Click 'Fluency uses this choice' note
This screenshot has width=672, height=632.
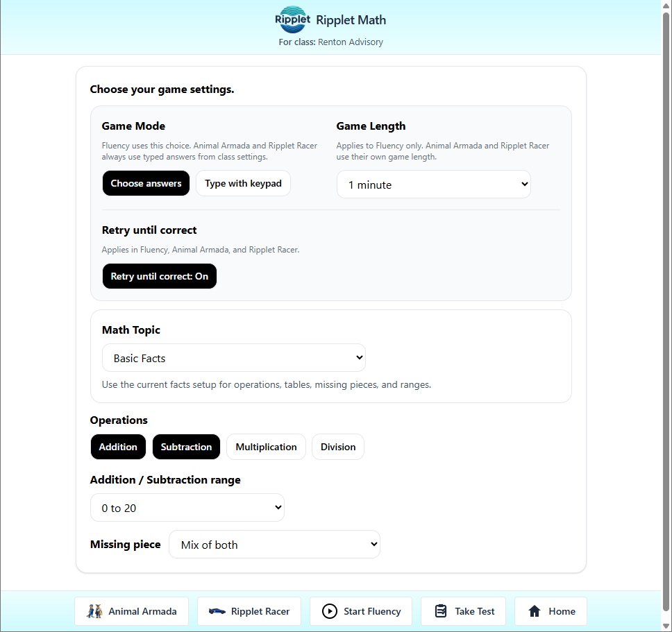pos(210,151)
